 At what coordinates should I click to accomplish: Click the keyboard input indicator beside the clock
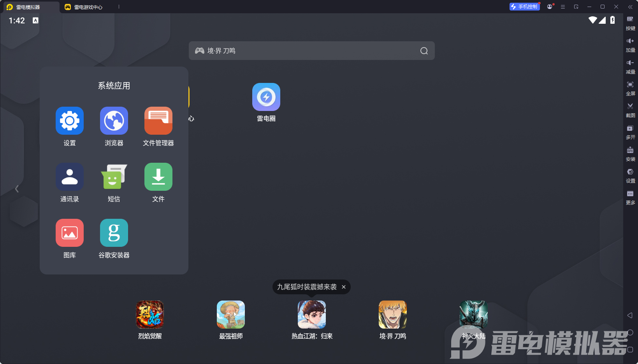point(35,20)
